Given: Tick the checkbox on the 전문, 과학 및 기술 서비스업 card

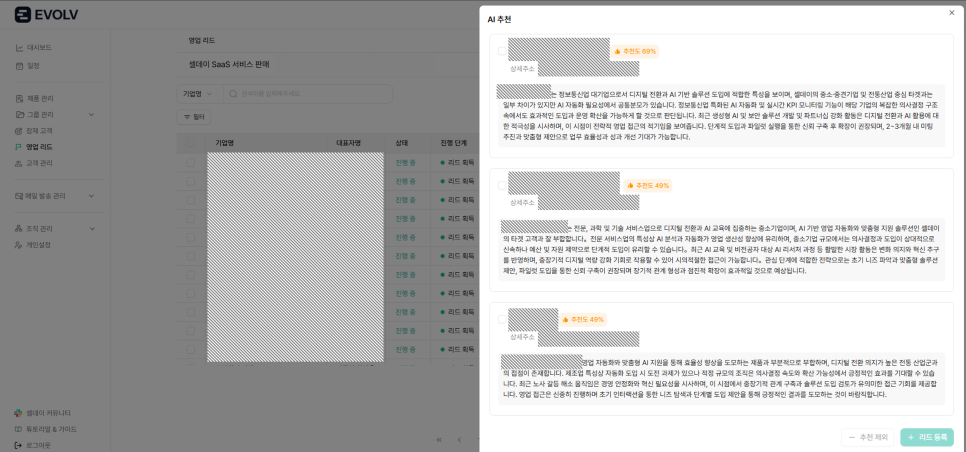Looking at the screenshot, I should [x=502, y=185].
